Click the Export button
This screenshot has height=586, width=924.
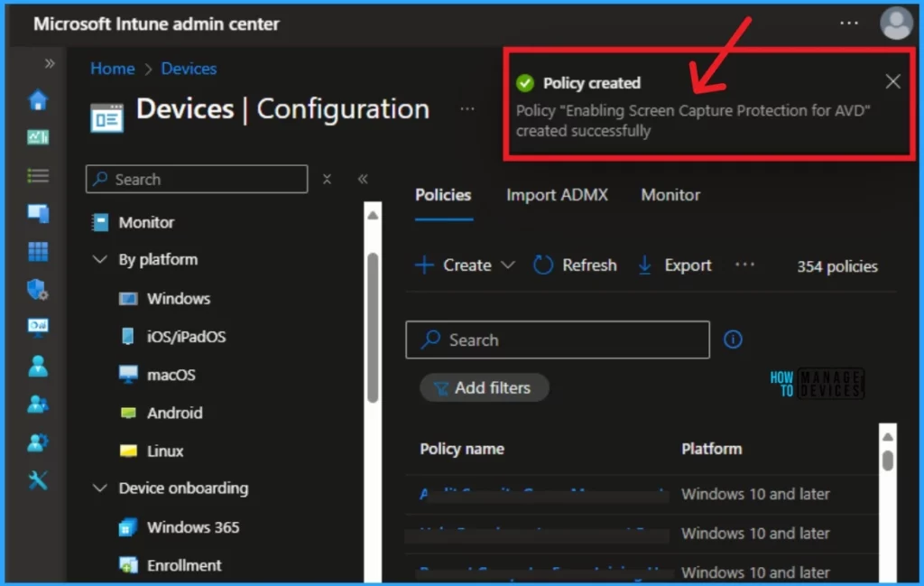675,265
